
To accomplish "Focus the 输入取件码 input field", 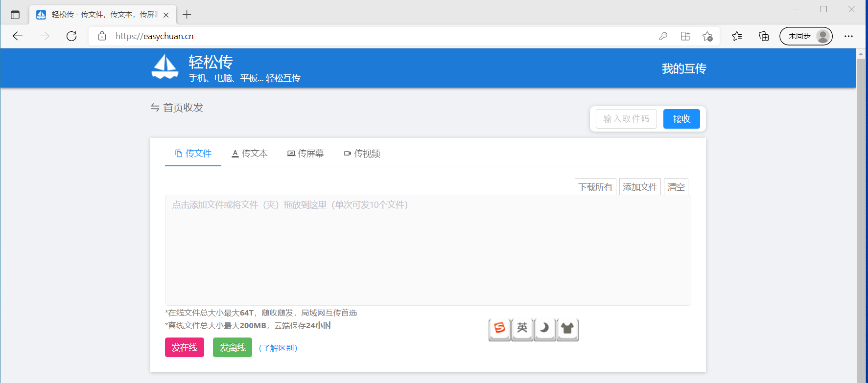I will (626, 119).
